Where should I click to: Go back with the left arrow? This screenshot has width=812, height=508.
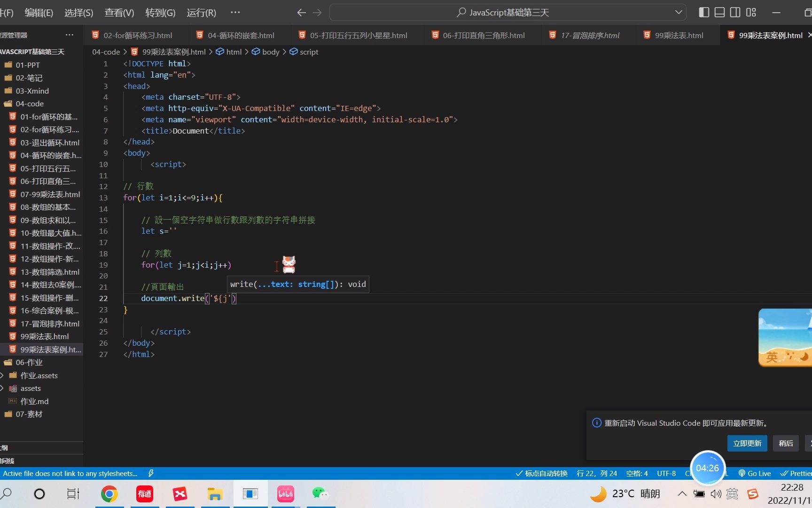coord(302,13)
